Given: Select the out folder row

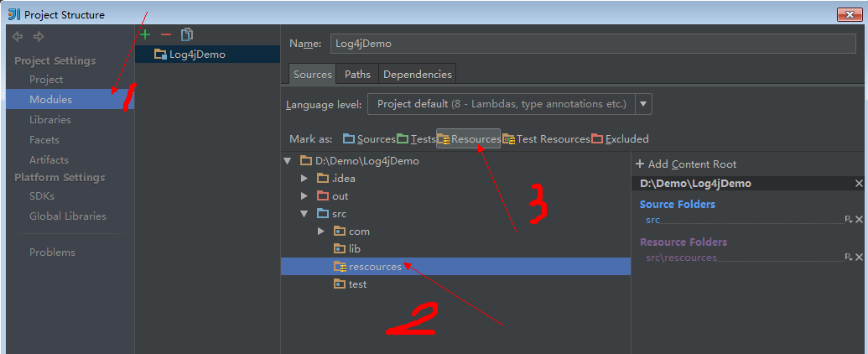Looking at the screenshot, I should coord(455,196).
